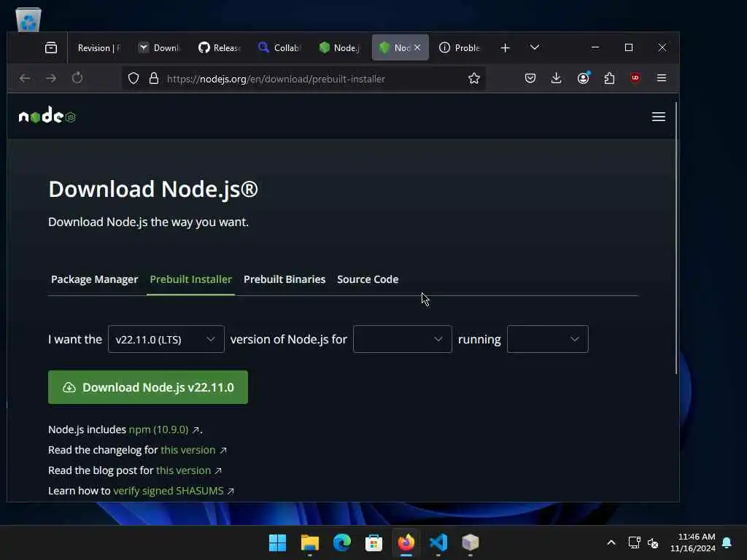Switch to first Node.js browser tab

[340, 47]
